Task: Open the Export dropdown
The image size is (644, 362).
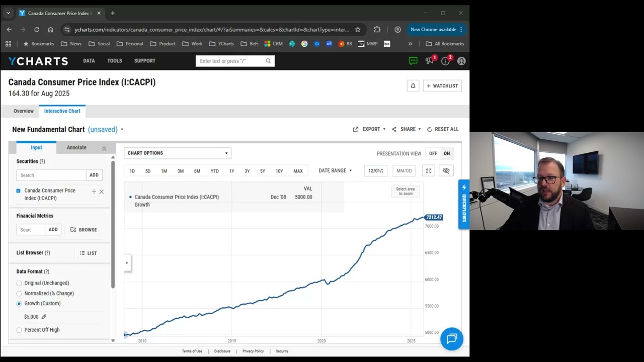Action: pyautogui.click(x=369, y=129)
